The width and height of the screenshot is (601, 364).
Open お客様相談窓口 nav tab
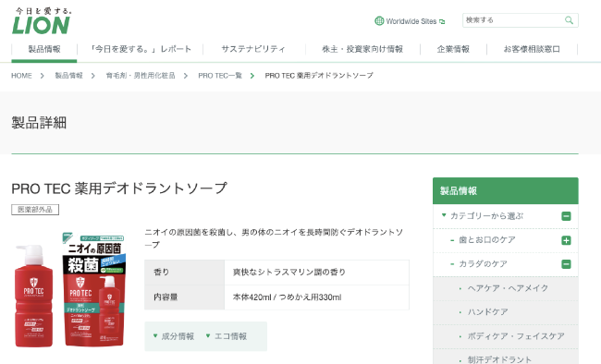tap(532, 49)
